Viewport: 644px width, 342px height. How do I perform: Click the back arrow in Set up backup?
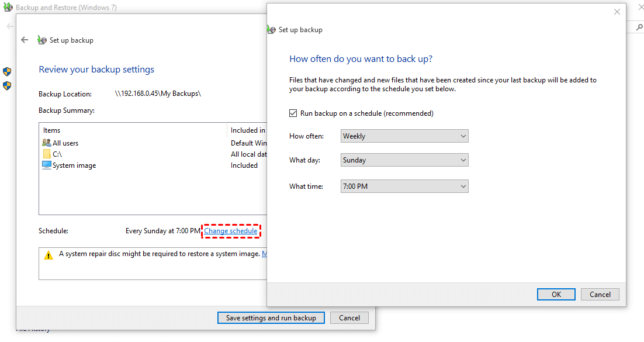[x=25, y=40]
